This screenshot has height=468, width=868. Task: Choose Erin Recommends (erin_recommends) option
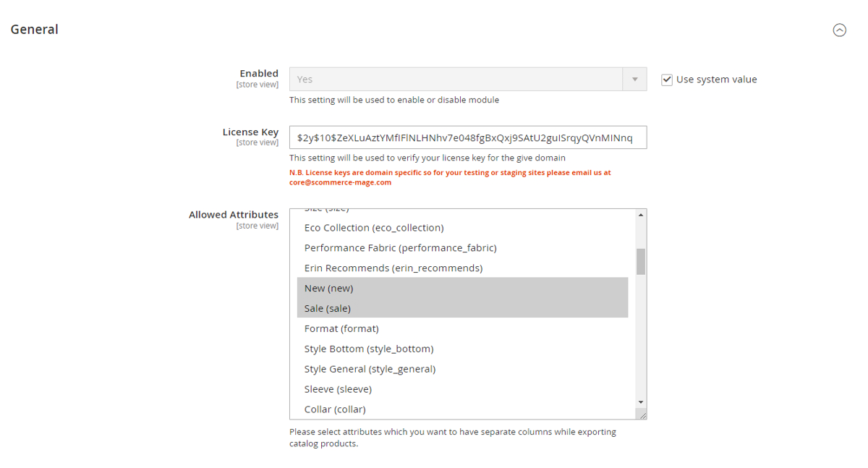point(393,268)
